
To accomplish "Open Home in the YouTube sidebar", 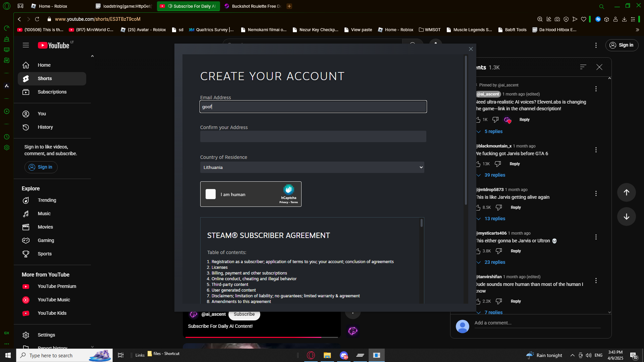I will (52, 65).
